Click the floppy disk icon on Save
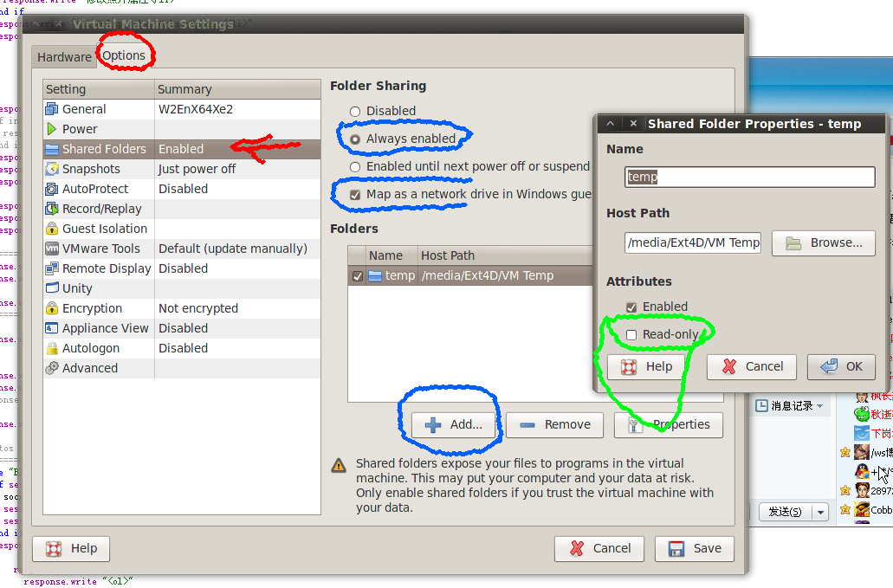893x588 pixels. coord(676,548)
